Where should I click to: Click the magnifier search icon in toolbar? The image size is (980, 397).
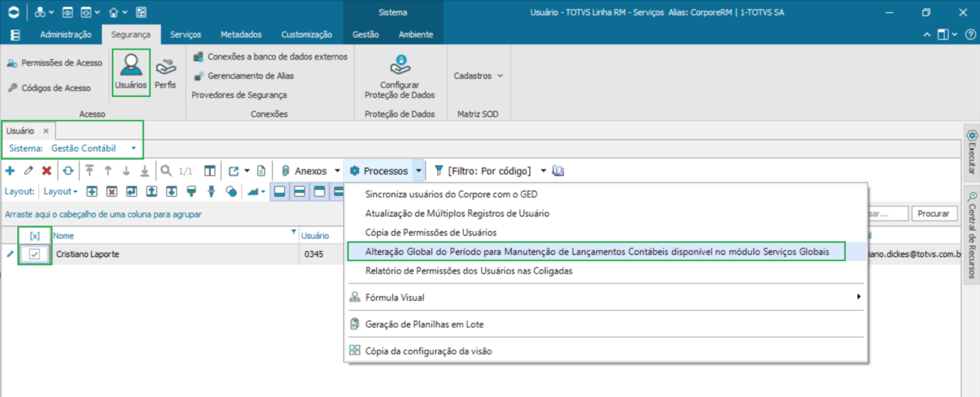point(166,171)
